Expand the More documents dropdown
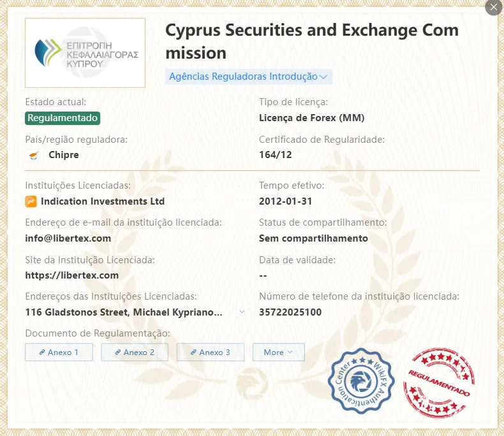Screen dimensions: 504x436 tap(279, 352)
